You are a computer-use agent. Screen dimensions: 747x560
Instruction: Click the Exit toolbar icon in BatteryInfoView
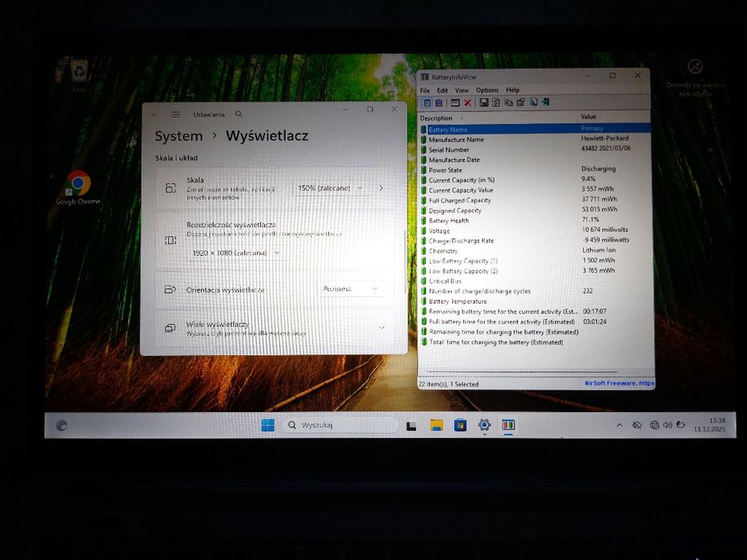[x=545, y=102]
